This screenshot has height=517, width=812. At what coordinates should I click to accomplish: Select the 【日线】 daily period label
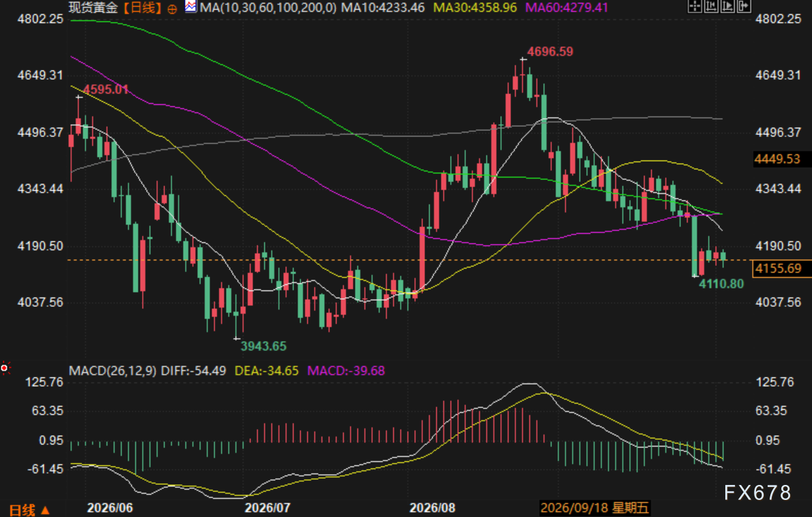click(143, 8)
